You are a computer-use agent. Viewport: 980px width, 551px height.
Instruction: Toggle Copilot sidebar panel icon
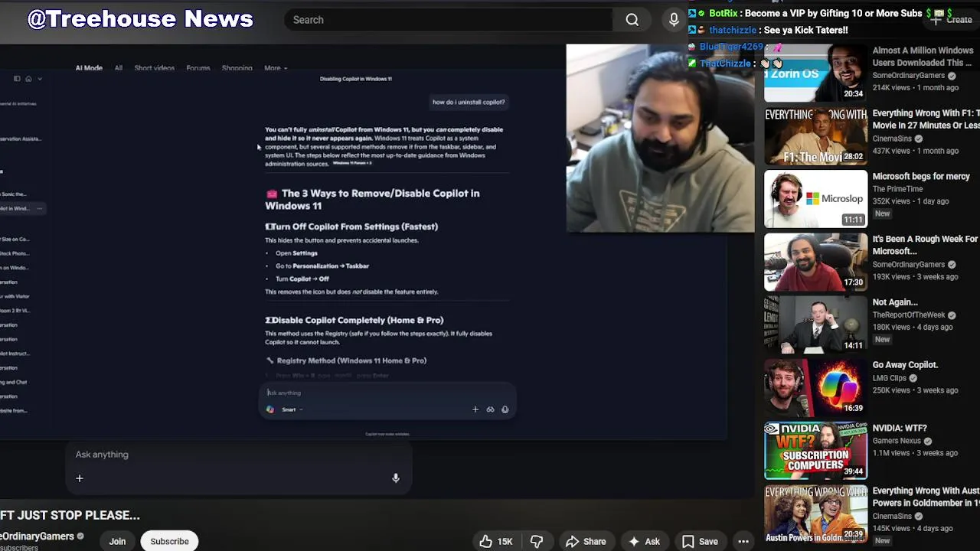(17, 78)
